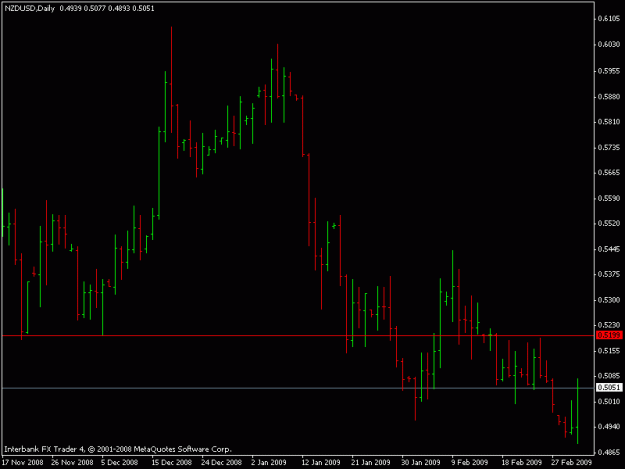Click the 5 Dec 2008 date label
This screenshot has height=469, width=625.
pos(119,462)
